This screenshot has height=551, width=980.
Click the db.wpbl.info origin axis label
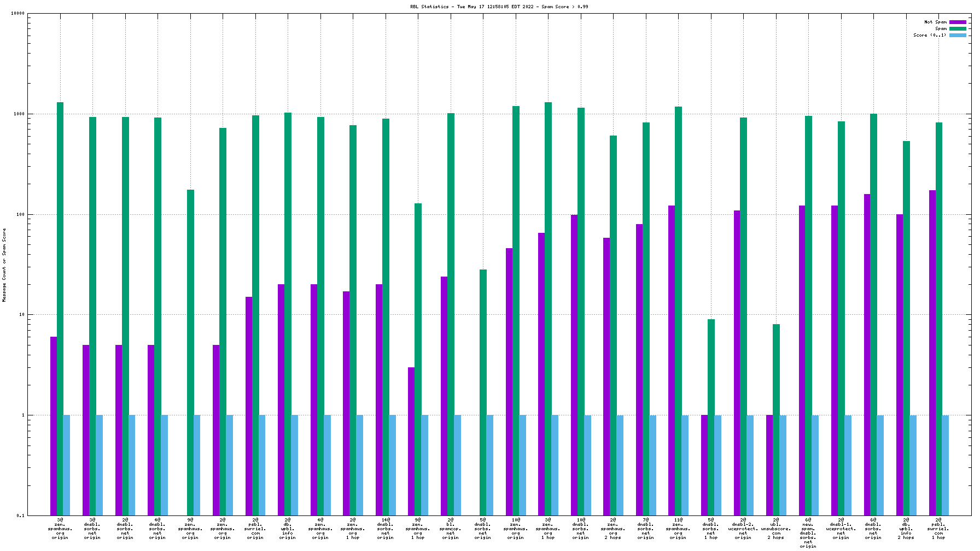(x=288, y=529)
